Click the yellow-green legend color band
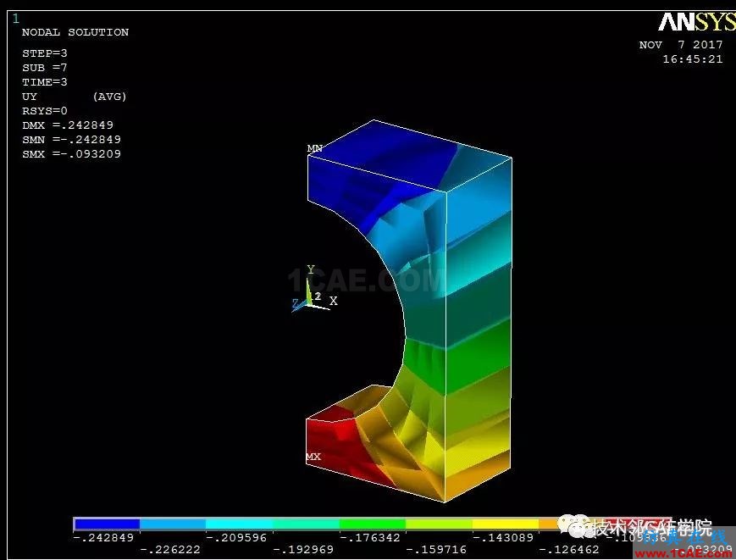The width and height of the screenshot is (736, 560). (x=439, y=524)
